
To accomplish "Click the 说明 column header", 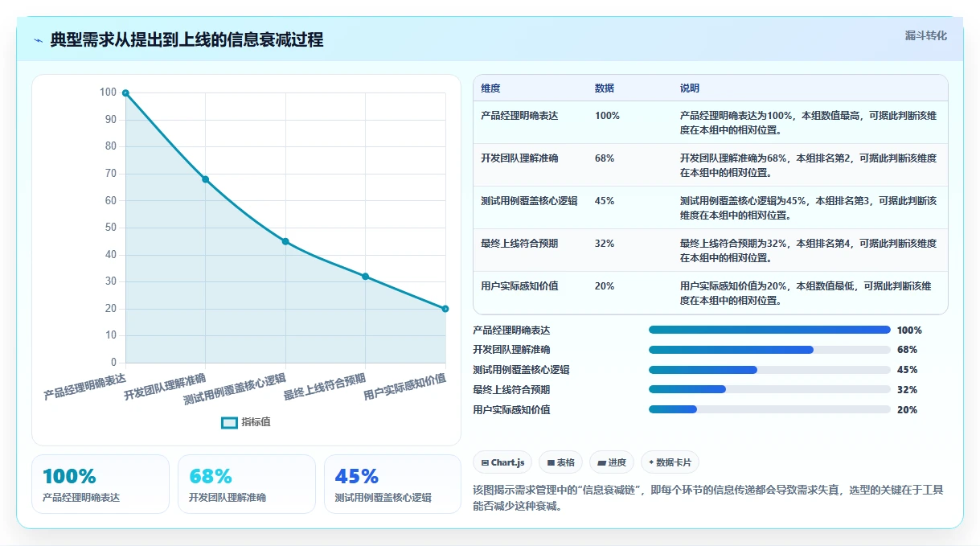I will coord(690,88).
